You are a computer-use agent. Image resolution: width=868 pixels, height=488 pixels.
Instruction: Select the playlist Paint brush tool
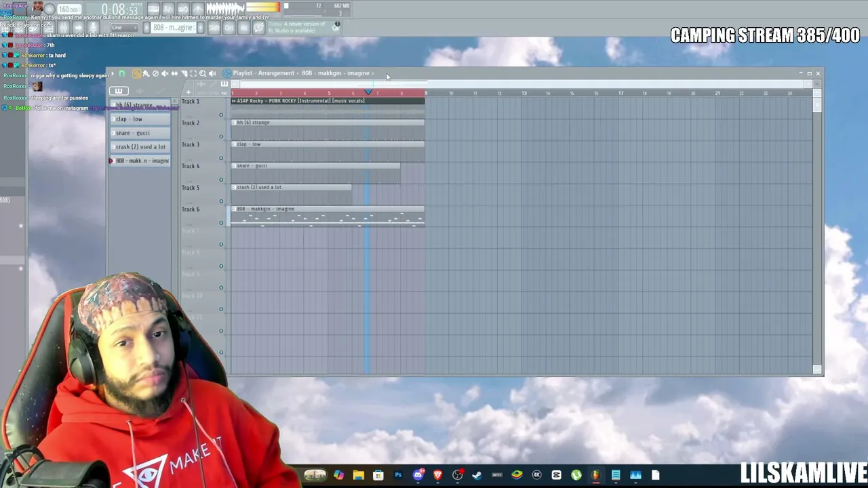click(146, 73)
